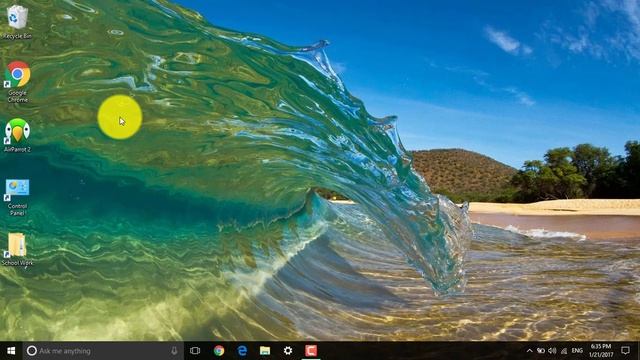Click the Cortana circle icon
640x360 pixels.
tap(31, 351)
